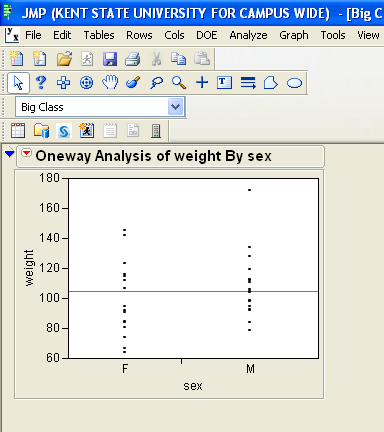Open the Edit menu

click(62, 35)
